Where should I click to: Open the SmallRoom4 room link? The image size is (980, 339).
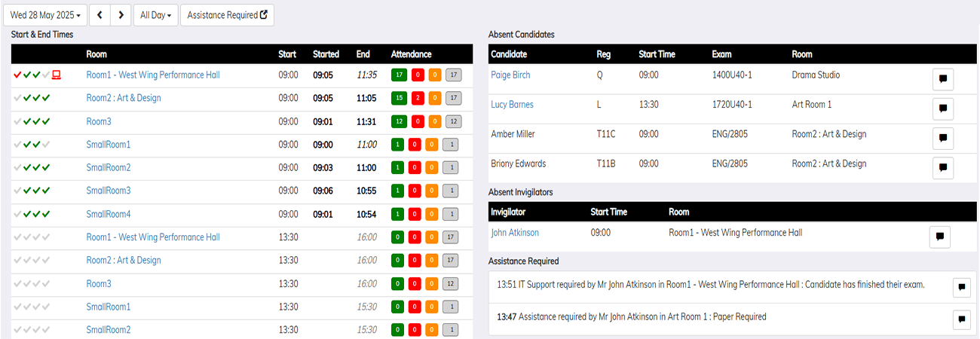click(109, 214)
